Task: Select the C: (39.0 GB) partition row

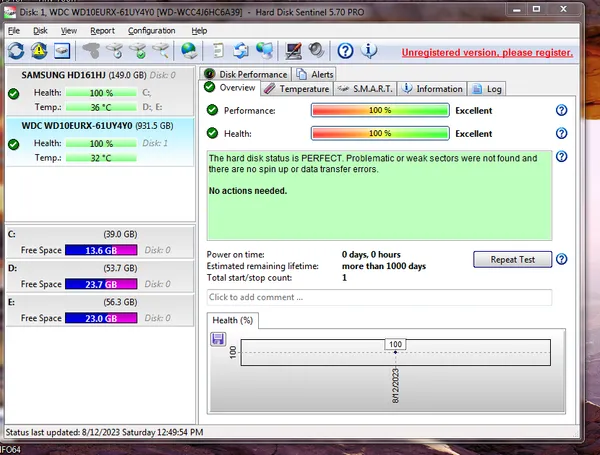Action: pyautogui.click(x=100, y=242)
